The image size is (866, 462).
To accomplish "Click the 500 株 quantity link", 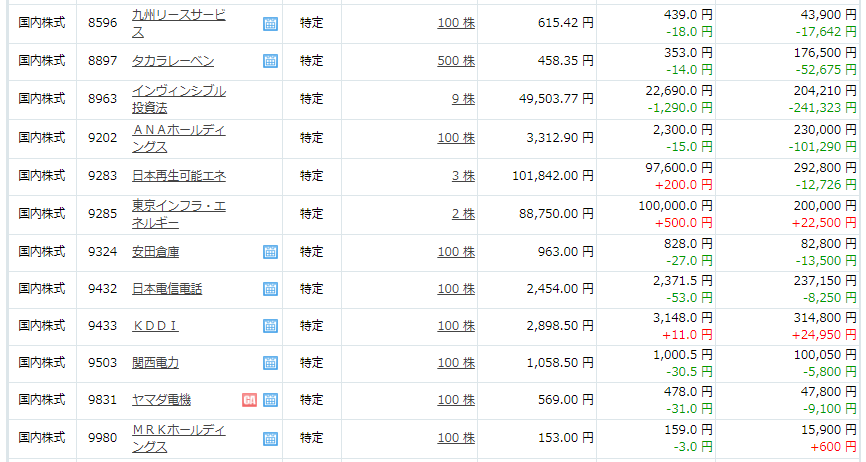I will pos(455,61).
